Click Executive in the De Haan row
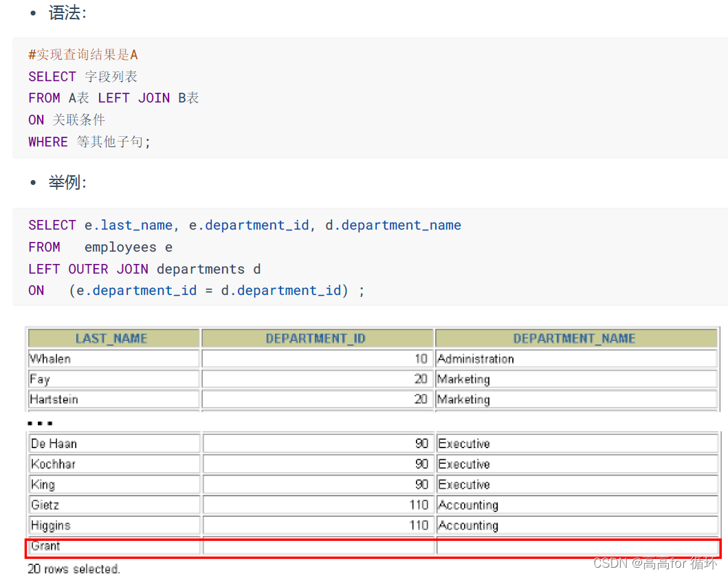 click(x=577, y=444)
